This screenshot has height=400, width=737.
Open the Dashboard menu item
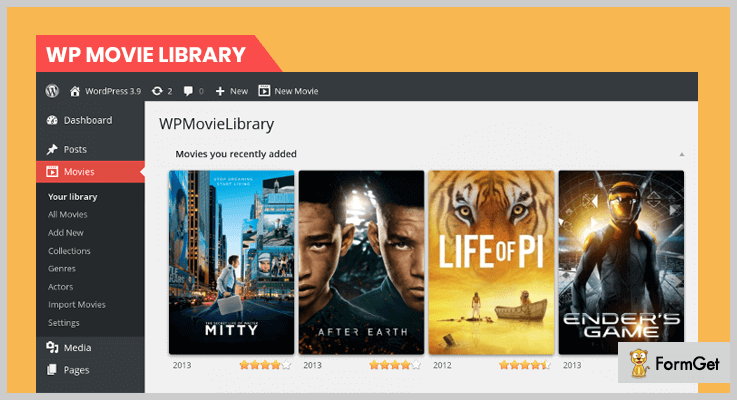click(x=88, y=120)
